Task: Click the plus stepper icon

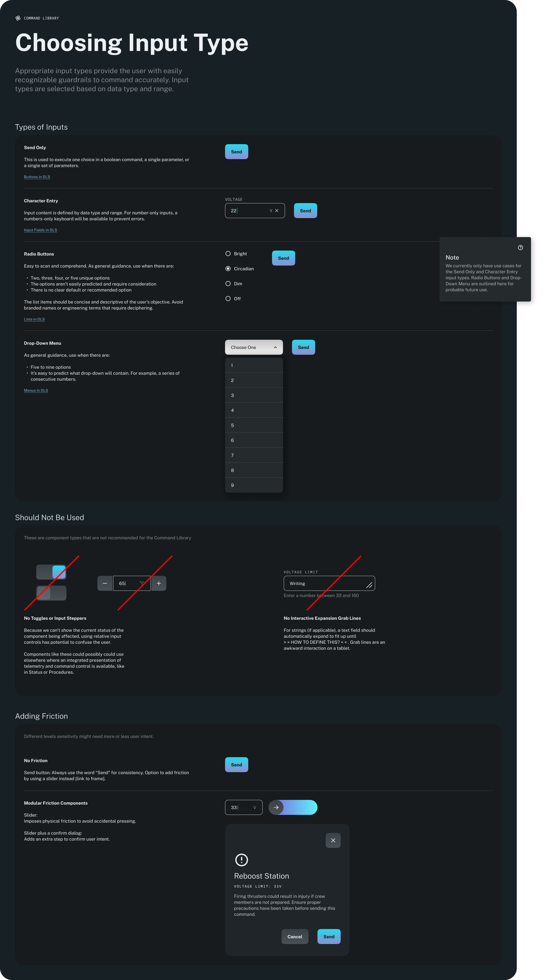Action: (x=159, y=583)
